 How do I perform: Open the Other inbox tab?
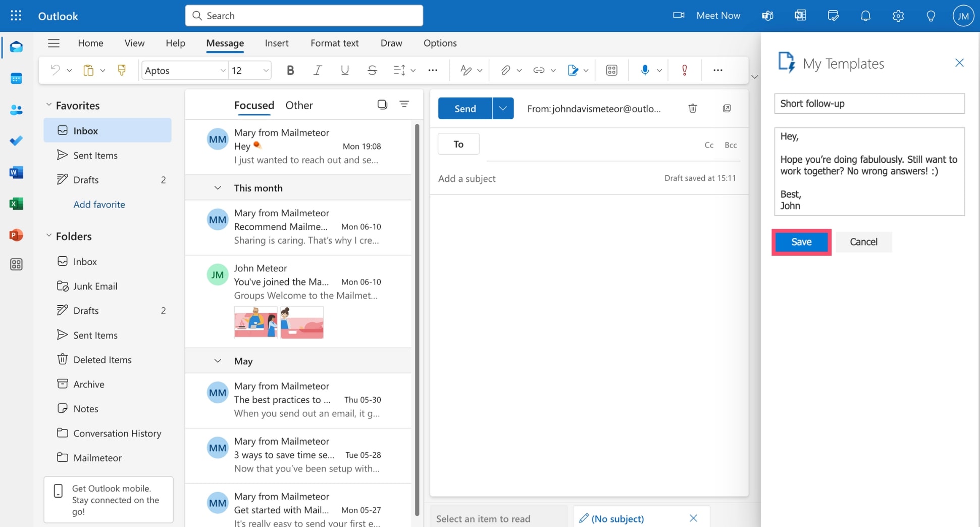point(299,105)
